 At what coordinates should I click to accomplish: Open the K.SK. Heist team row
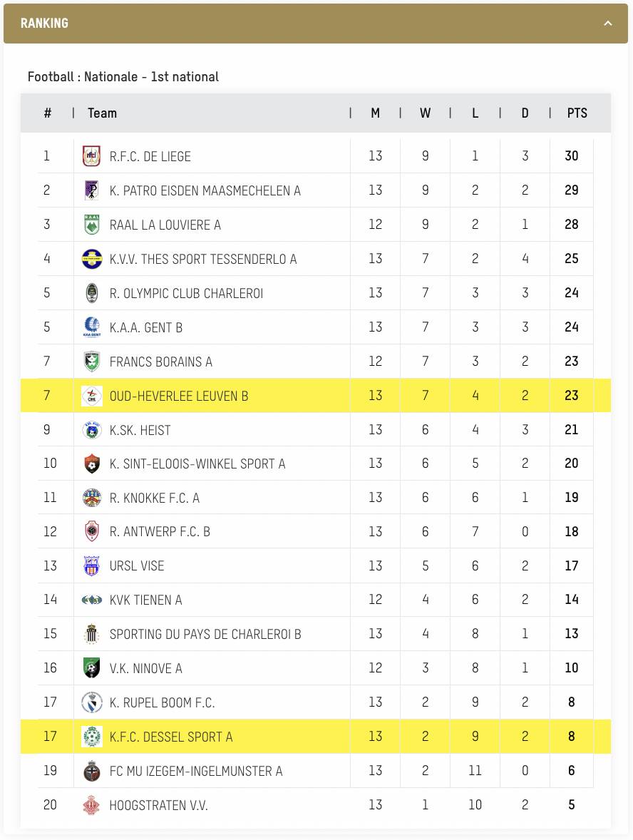click(315, 430)
